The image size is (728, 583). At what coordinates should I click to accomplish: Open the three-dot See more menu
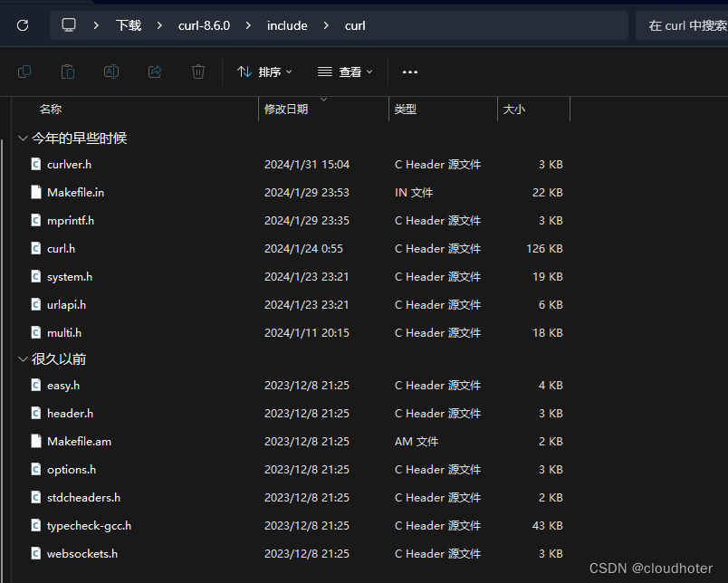click(410, 72)
